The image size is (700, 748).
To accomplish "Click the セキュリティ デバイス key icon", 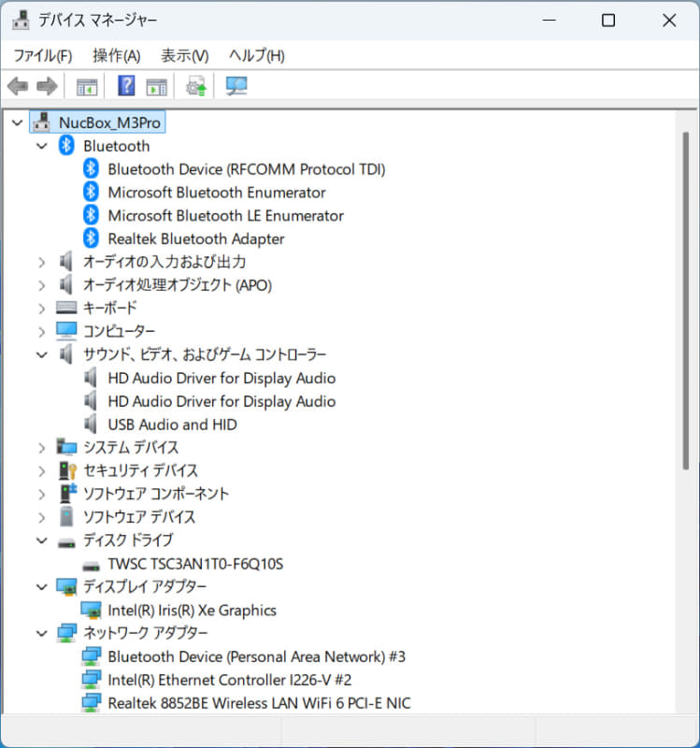I will click(67, 470).
